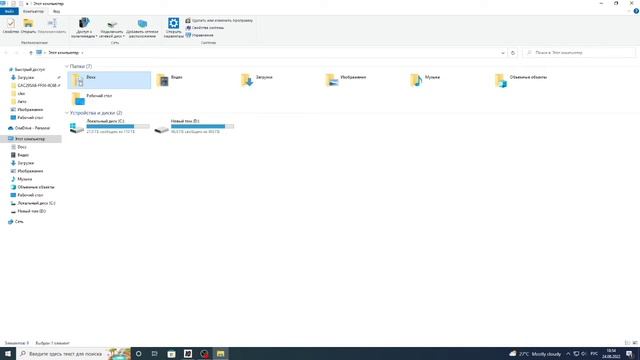Expand the chevron after Этот компьютер breadcrumb
The width and height of the screenshot is (640, 360).
82,53
